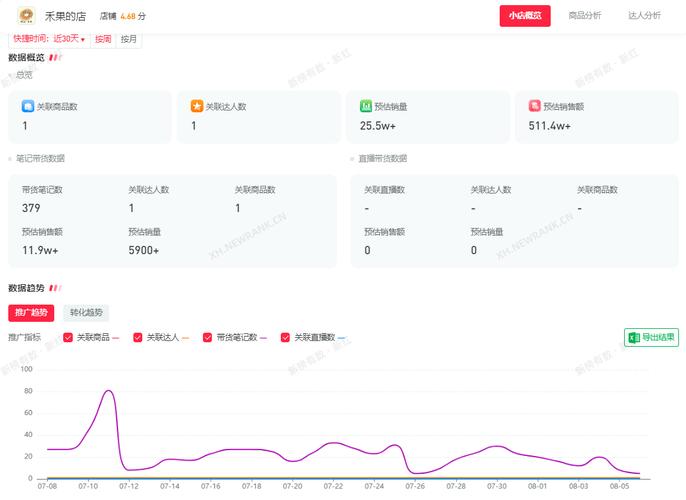The image size is (686, 500).
Task: Click the green 预估销量 card icon
Action: (366, 106)
